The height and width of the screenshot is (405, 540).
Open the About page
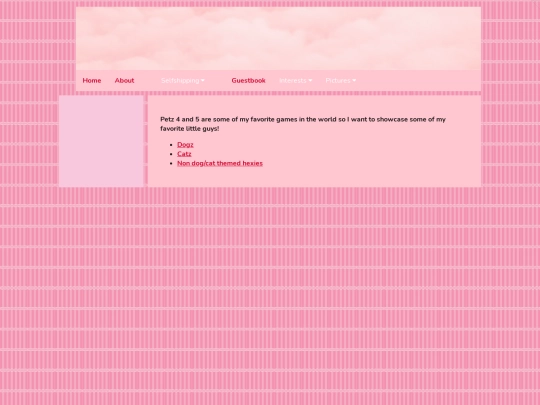point(124,81)
